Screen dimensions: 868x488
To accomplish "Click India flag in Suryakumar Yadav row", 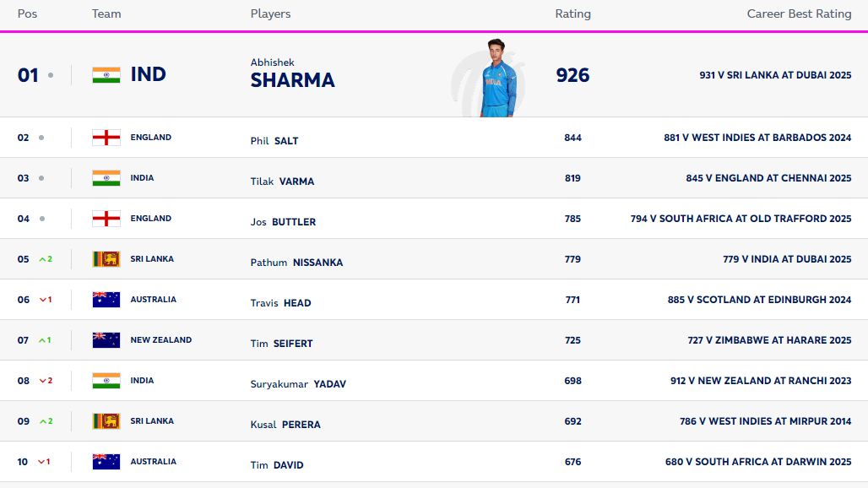I will 106,381.
